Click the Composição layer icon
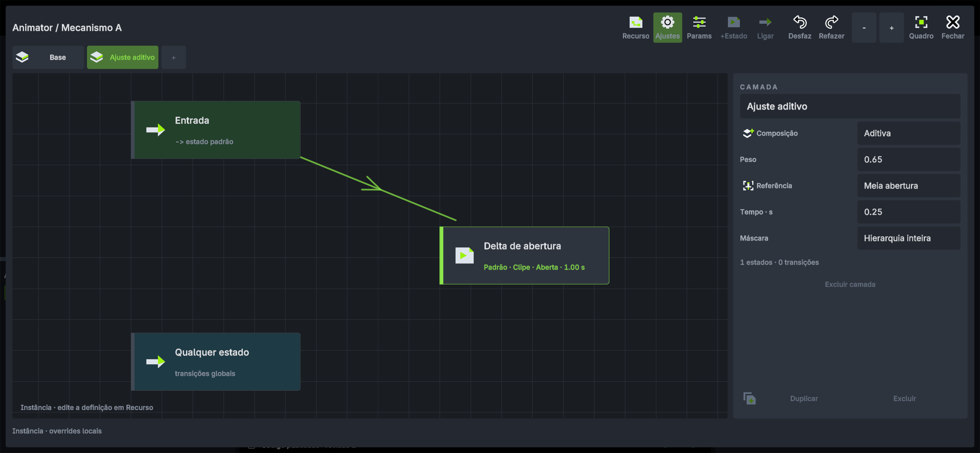This screenshot has width=980, height=453. 748,133
